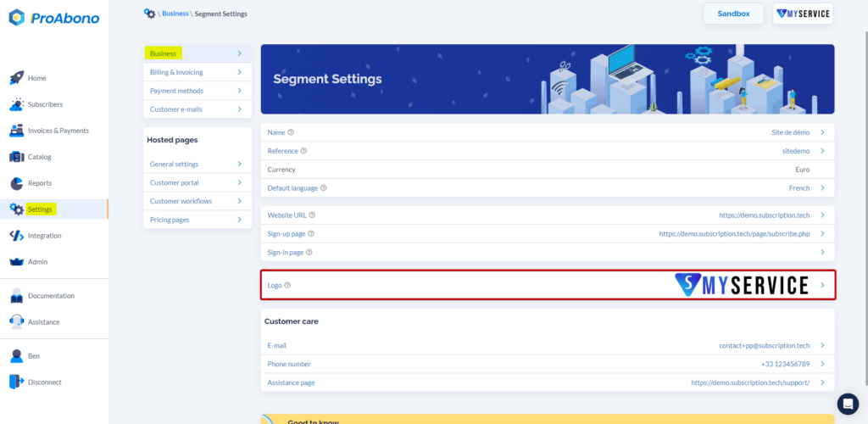Click the help icon beside Sign-up page
This screenshot has width=868, height=424.
pos(310,233)
